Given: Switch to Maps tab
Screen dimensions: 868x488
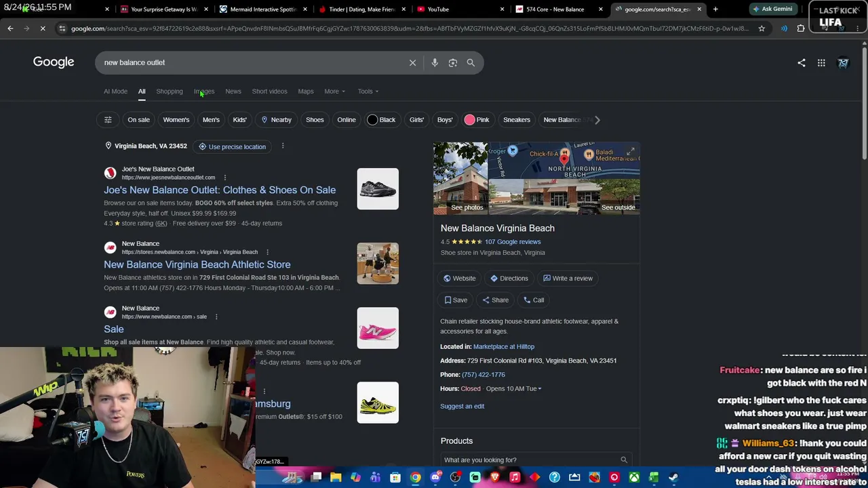Looking at the screenshot, I should click(x=306, y=91).
